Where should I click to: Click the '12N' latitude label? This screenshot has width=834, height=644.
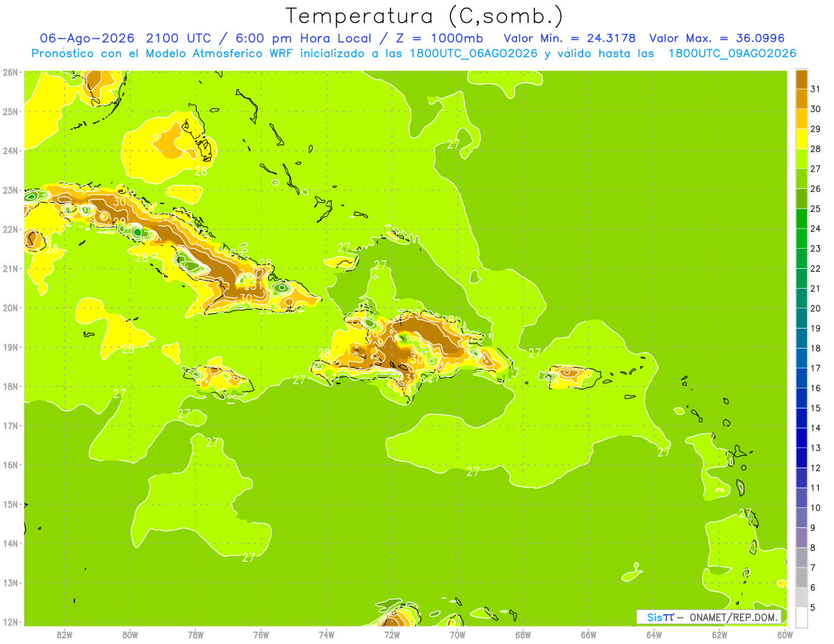(x=10, y=622)
